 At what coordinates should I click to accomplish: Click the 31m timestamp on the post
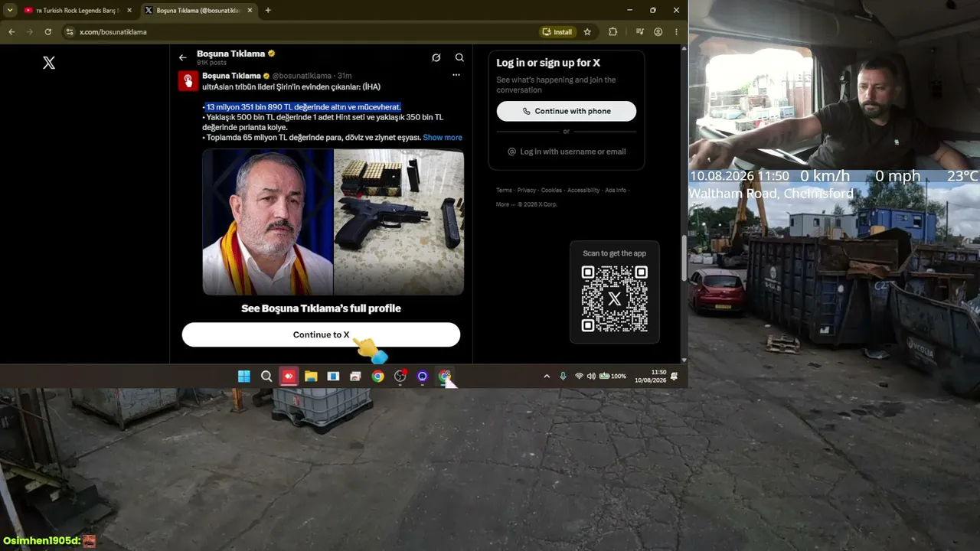[345, 76]
